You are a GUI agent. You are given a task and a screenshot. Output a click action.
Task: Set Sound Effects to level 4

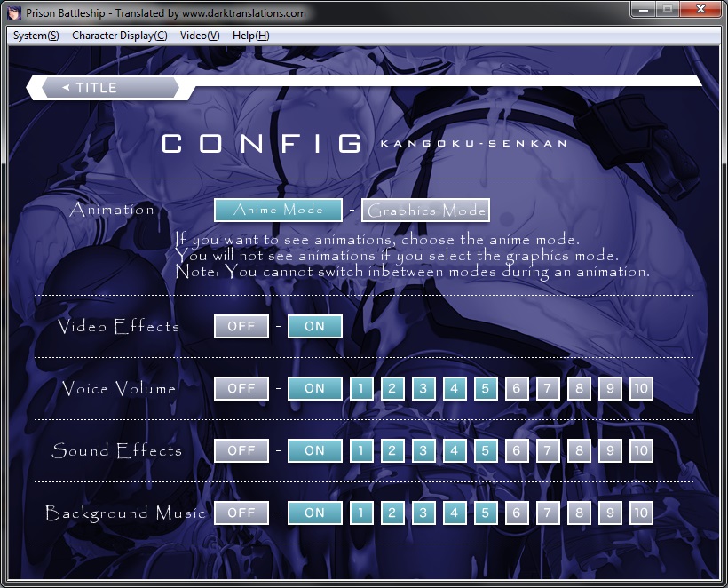(x=455, y=450)
